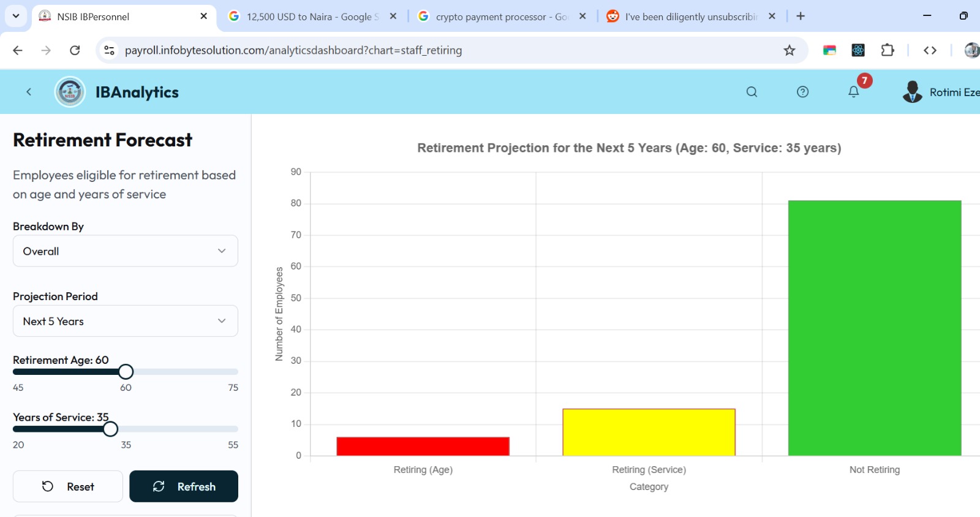Close the NSIB IBPersonnel tab
The image size is (980, 517).
(x=203, y=17)
